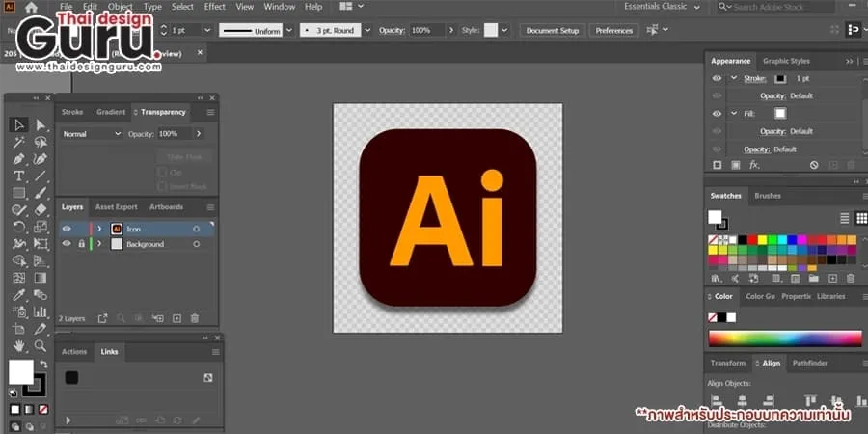Switch to the Graphic Styles tab
Screen dimensions: 868x434
click(786, 61)
